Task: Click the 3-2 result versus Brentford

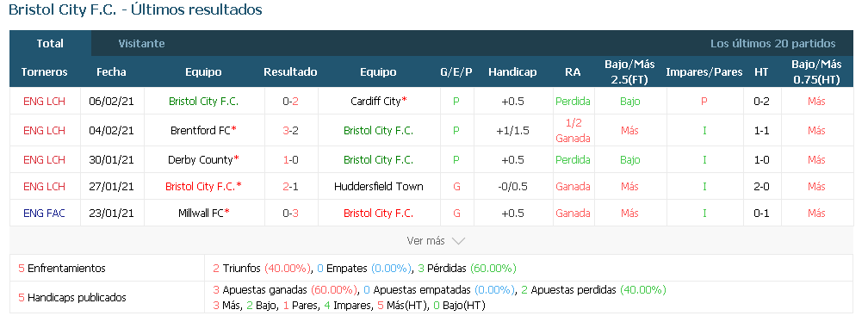Action: [x=290, y=131]
